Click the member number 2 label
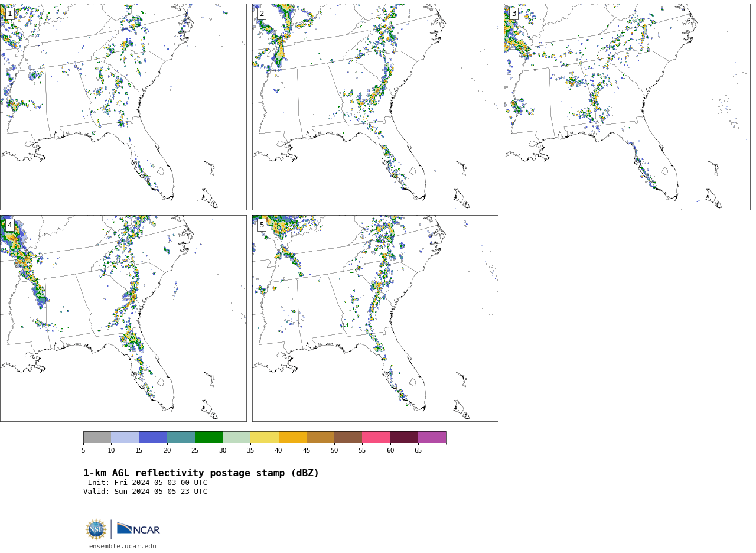Image resolution: width=756 pixels, height=553 pixels. pos(262,14)
